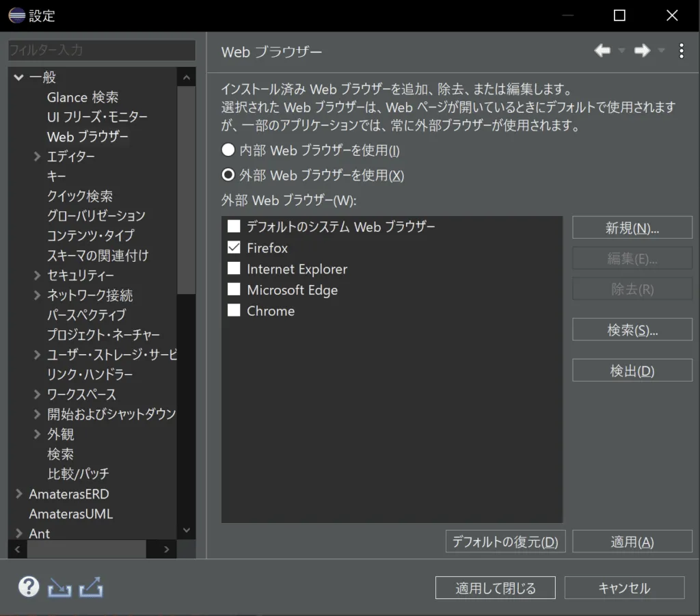Select グローバリゼーション in the tree

click(96, 216)
